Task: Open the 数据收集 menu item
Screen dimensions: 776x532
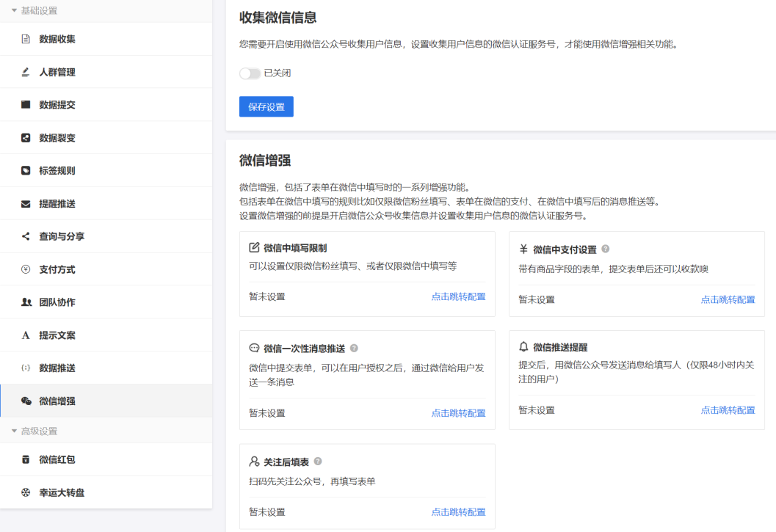Action: (106, 39)
